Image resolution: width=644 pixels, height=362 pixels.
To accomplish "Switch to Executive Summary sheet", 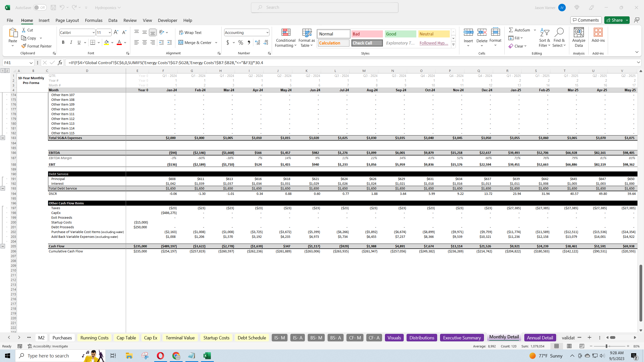I will click(x=462, y=338).
